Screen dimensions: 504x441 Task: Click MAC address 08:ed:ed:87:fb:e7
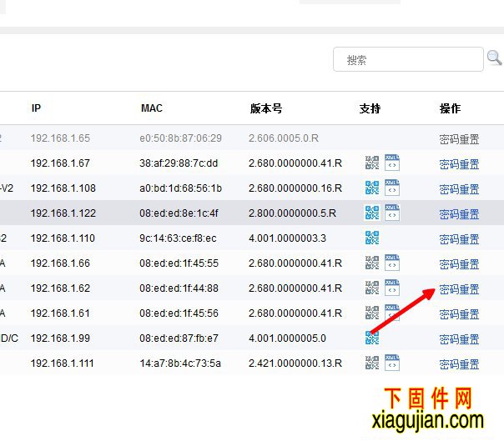[x=179, y=338]
